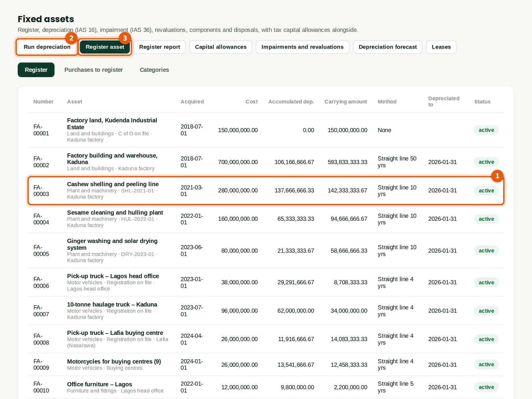Open Cashew shelling and peeling line
This screenshot has height=399, width=532.
(x=113, y=184)
